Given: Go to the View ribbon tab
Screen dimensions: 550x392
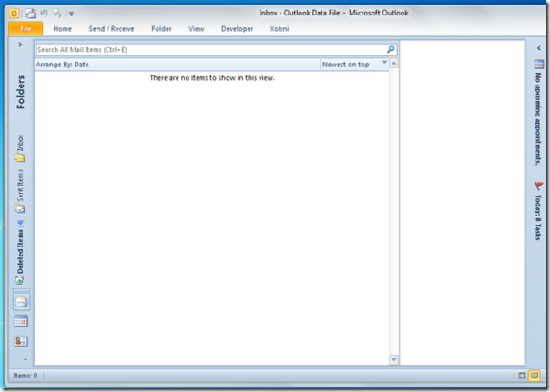Looking at the screenshot, I should point(196,29).
